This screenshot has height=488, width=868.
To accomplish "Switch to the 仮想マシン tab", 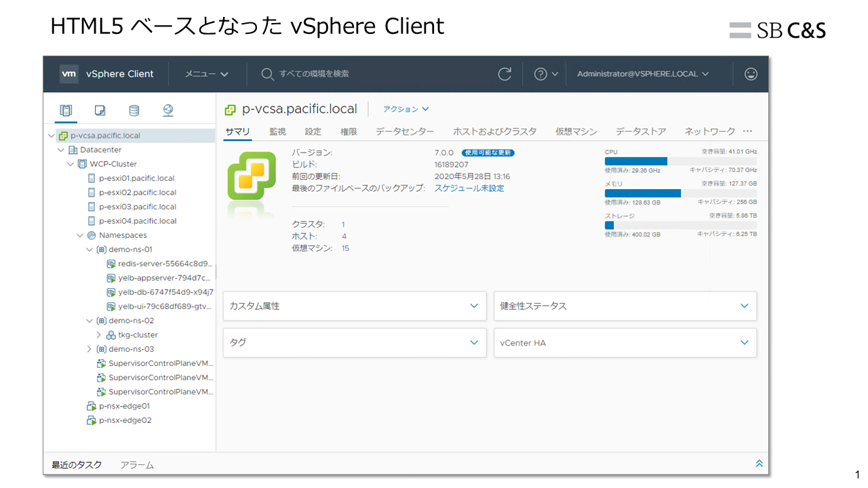I will coord(576,131).
